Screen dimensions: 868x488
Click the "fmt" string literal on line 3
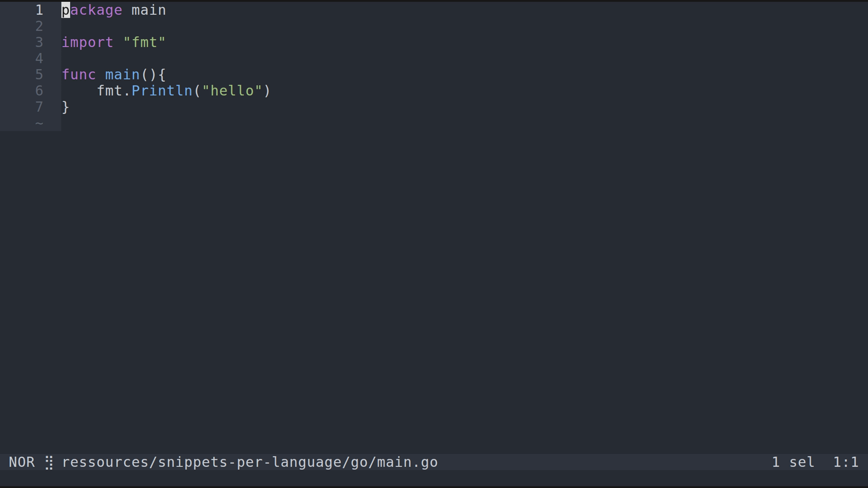click(145, 42)
